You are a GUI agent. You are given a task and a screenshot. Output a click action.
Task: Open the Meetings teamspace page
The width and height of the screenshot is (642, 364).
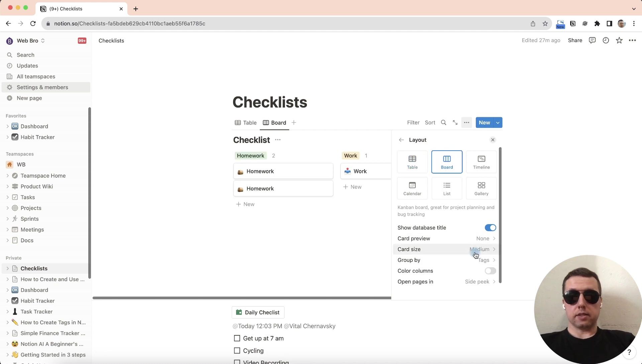[x=32, y=230]
